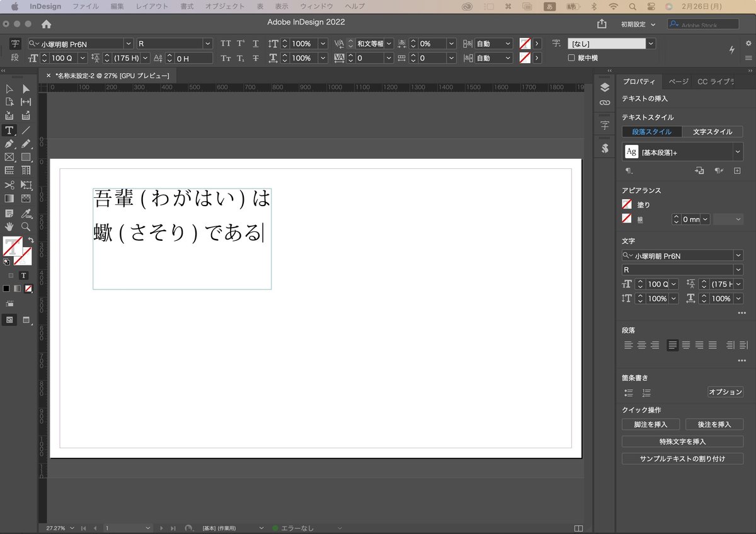756x534 pixels.
Task: Select the Hand tool
Action: point(9,226)
